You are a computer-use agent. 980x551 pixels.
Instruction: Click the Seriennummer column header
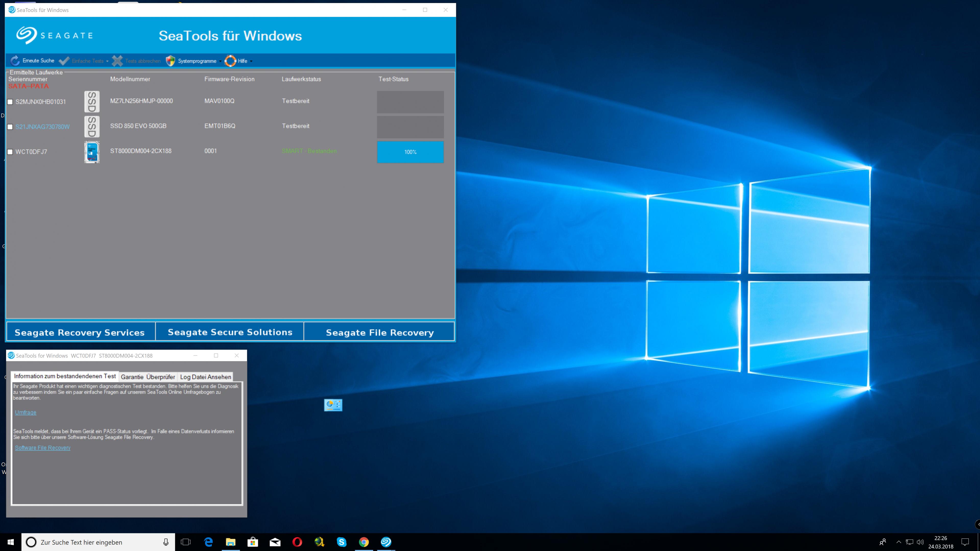28,79
